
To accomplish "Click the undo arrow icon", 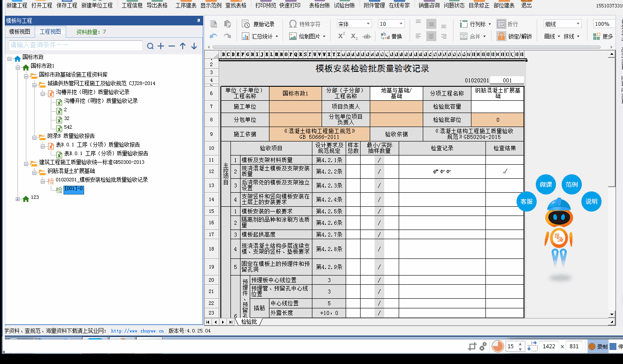I will [213, 36].
